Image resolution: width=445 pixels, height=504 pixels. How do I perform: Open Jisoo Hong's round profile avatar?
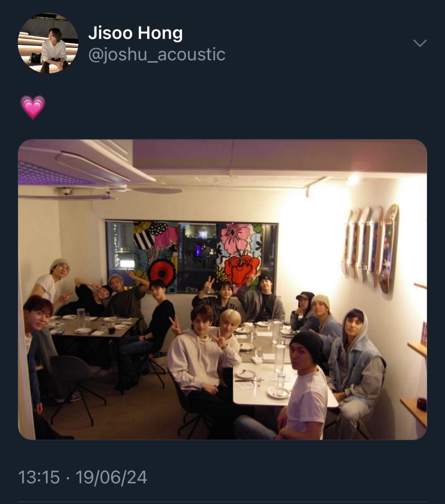(48, 43)
